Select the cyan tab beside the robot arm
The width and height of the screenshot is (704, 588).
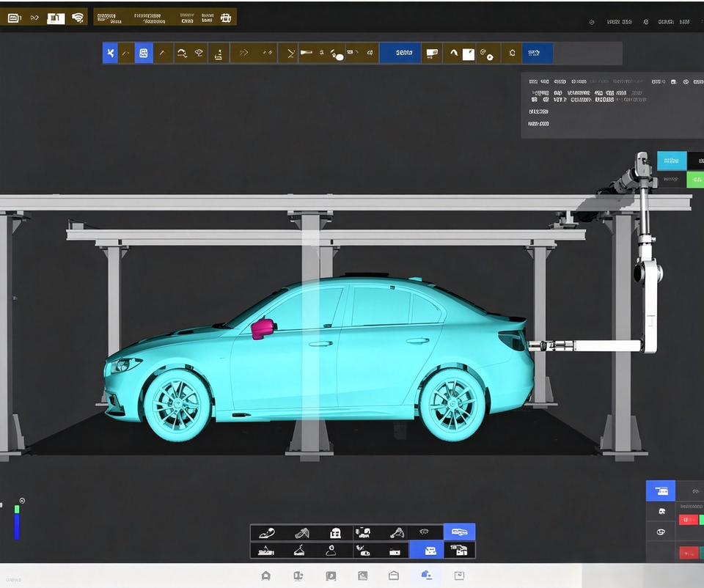coord(672,161)
